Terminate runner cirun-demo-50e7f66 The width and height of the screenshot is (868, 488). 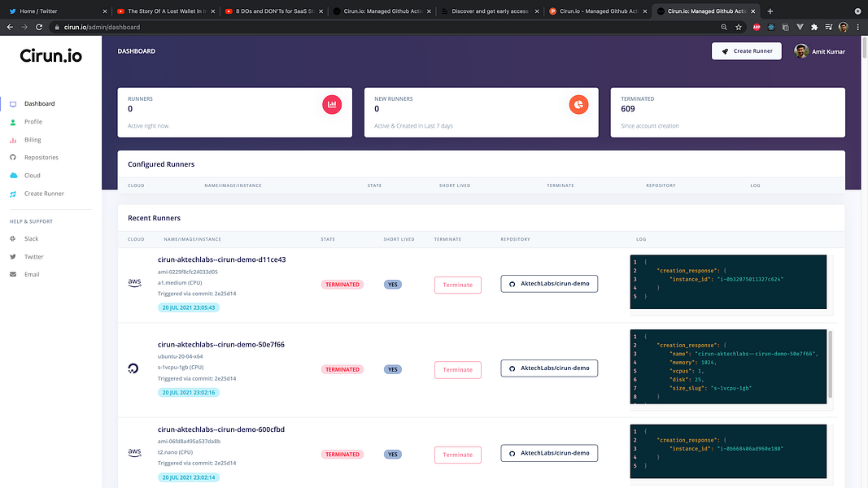(x=458, y=369)
